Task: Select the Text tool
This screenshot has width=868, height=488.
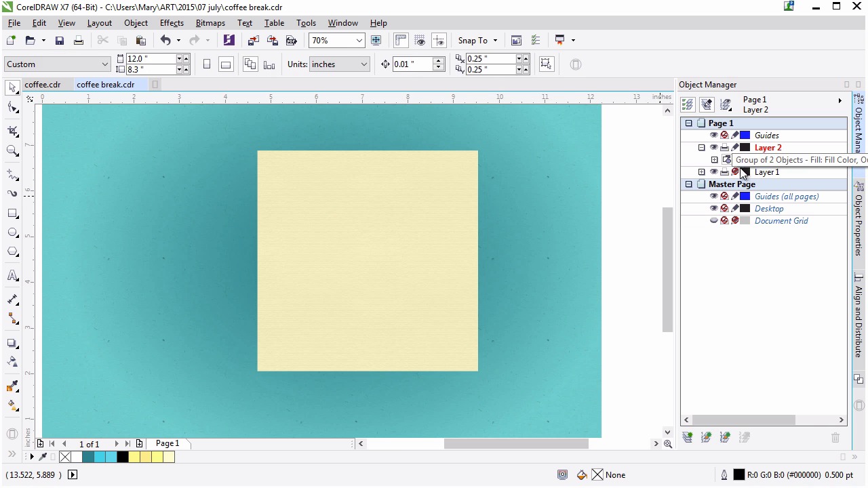Action: tap(12, 276)
